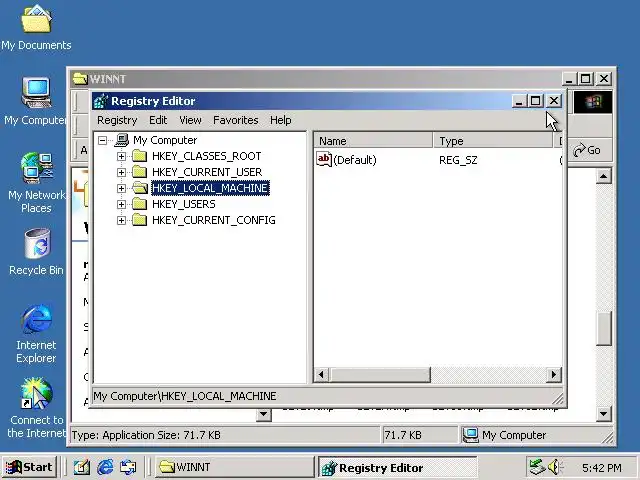Click HKEY_USERS folder icon
This screenshot has width=640, height=480.
(x=140, y=204)
